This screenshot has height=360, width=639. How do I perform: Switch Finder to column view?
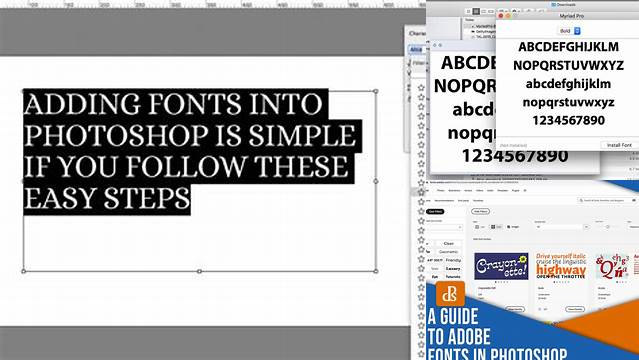pos(484,11)
